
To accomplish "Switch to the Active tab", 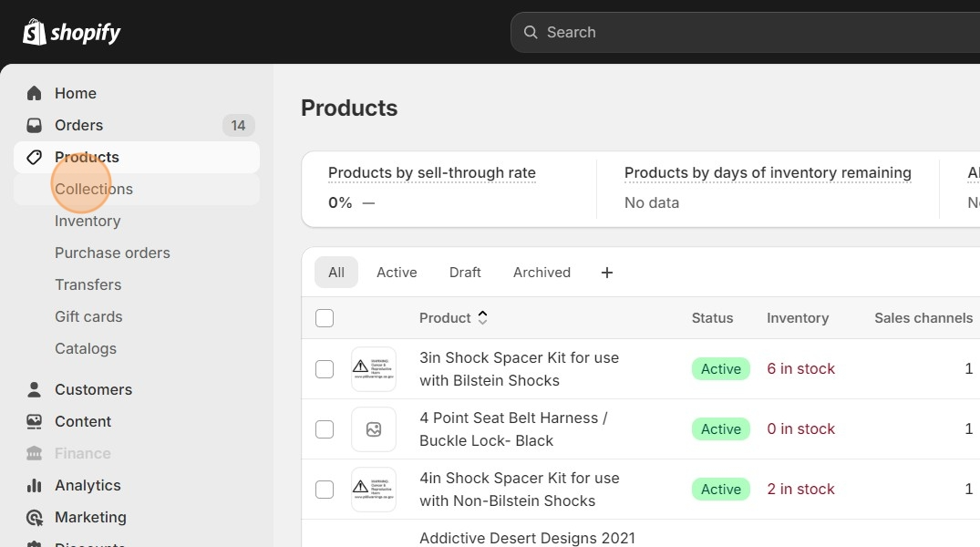I will point(397,273).
